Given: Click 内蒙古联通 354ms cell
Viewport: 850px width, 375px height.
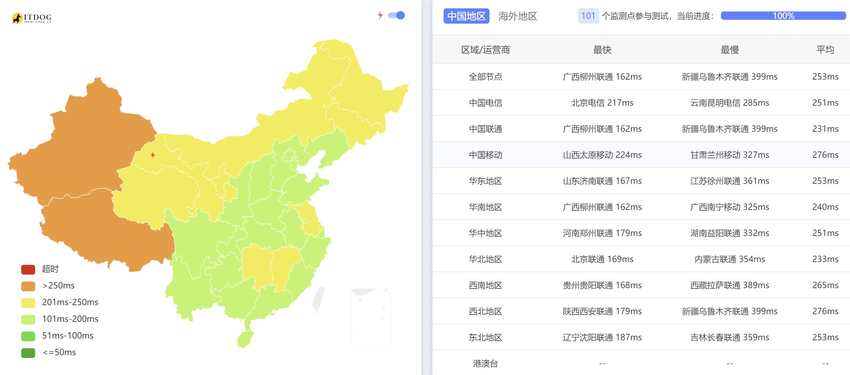Looking at the screenshot, I should (729, 259).
